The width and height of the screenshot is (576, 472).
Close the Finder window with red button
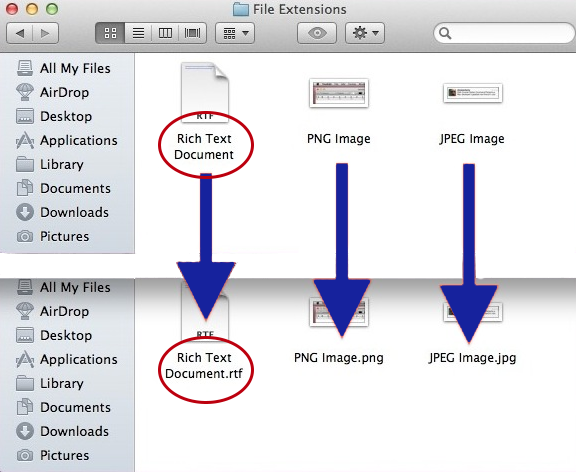pos(12,9)
